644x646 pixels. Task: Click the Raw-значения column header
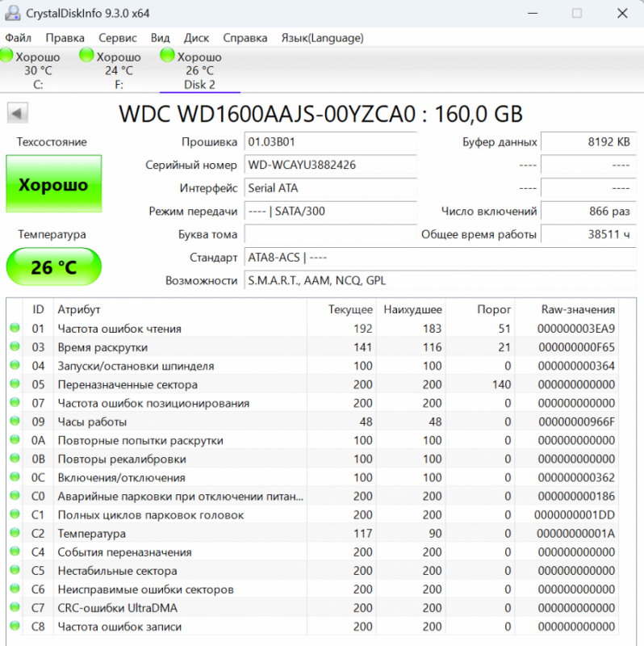[x=567, y=309]
